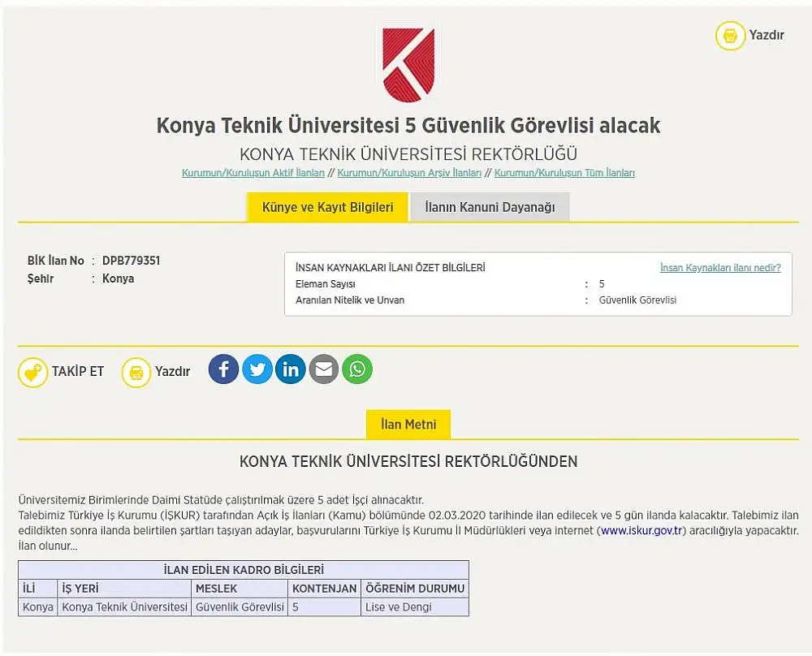812x656 pixels.
Task: Click the Güvenlik Görevlisi table cell
Action: click(240, 606)
